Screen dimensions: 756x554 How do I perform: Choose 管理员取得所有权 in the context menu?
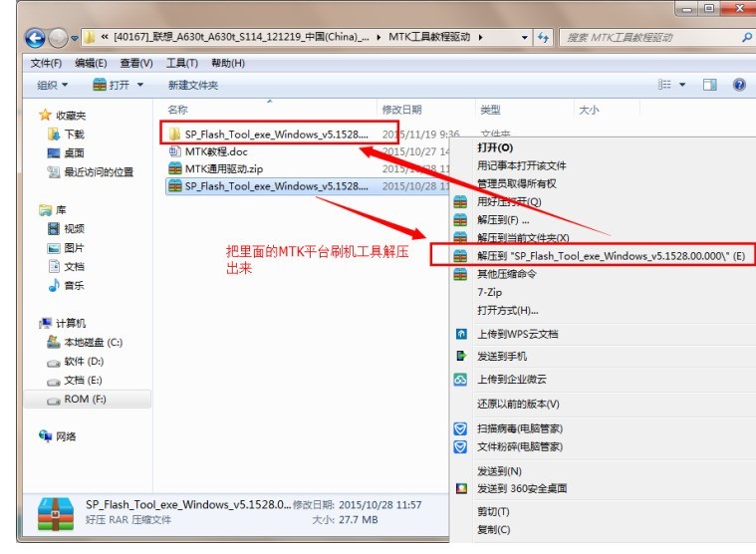coord(517,183)
